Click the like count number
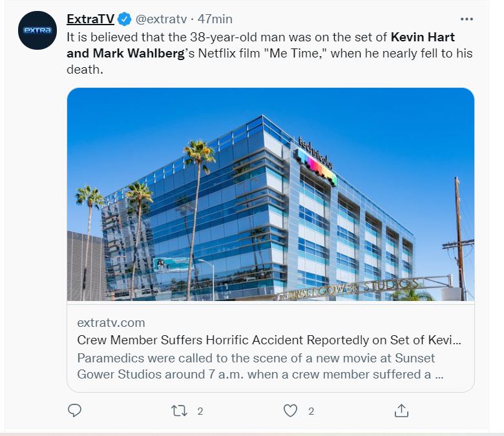This screenshot has height=436, width=504. pyautogui.click(x=311, y=411)
